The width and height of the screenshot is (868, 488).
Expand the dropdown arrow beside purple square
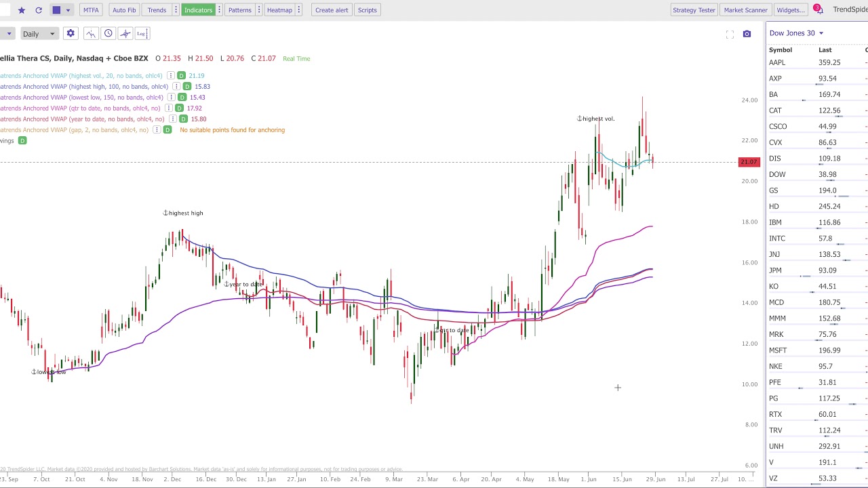[68, 10]
